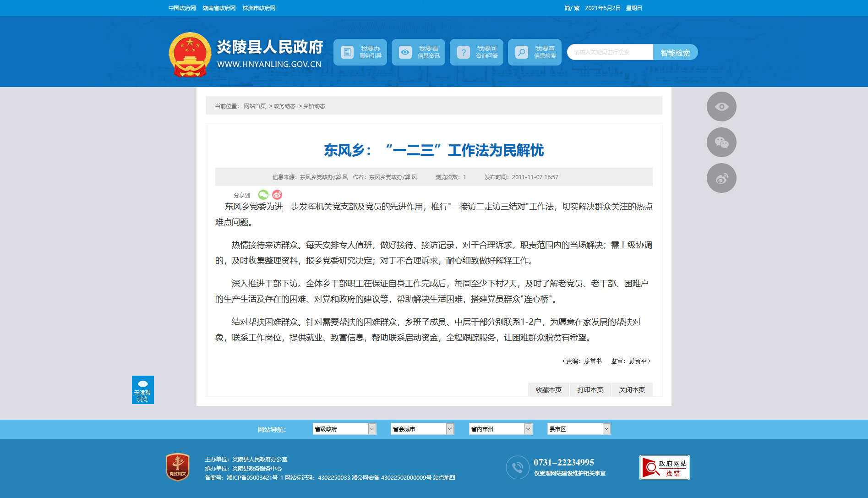
Task: Open the 省会城市 dropdown list
Action: (422, 429)
